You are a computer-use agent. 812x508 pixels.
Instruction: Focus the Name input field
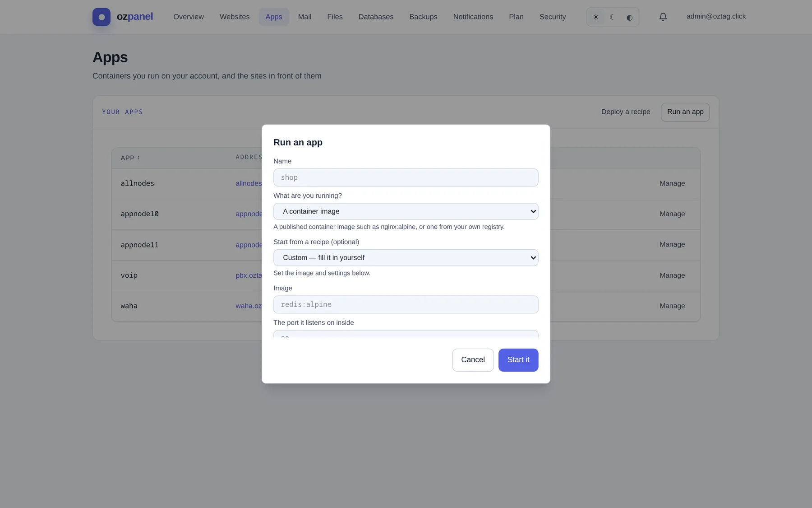pyautogui.click(x=406, y=177)
